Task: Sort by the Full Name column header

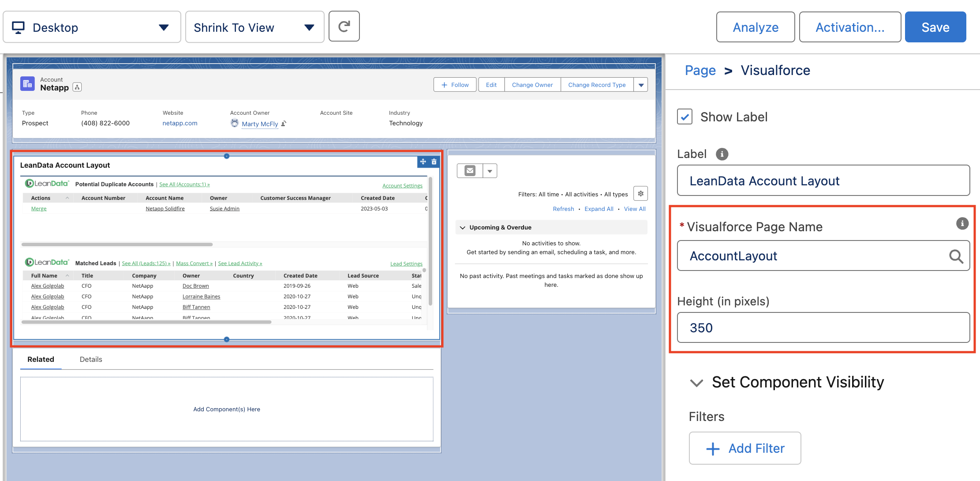Action: point(44,276)
